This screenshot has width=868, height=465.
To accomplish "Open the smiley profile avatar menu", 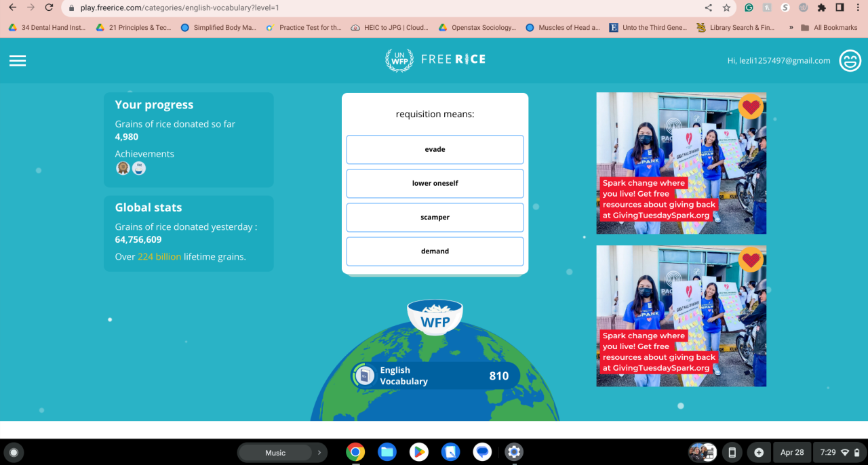I will 850,60.
